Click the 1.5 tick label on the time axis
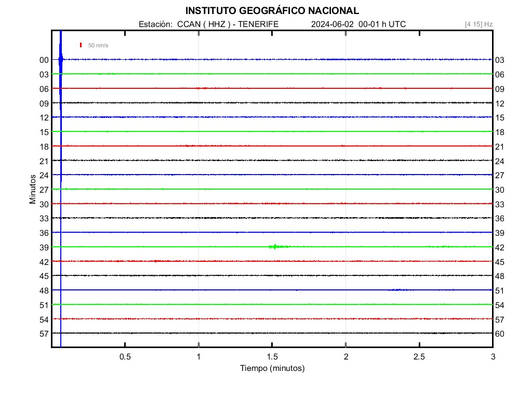This screenshot has width=532, height=399. pyautogui.click(x=272, y=357)
